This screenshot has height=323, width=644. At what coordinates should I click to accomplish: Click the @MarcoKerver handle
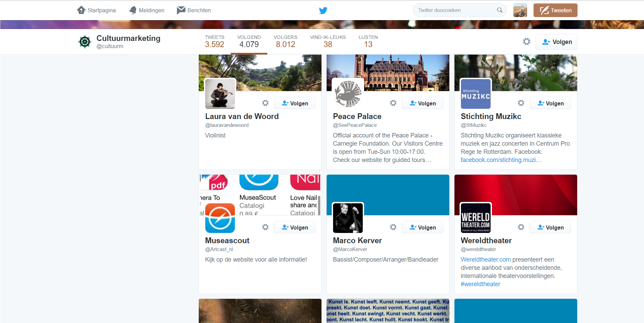coord(350,249)
